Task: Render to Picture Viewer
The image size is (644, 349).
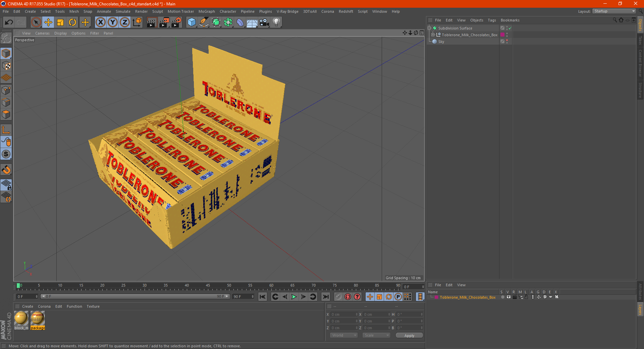Action: 164,22
